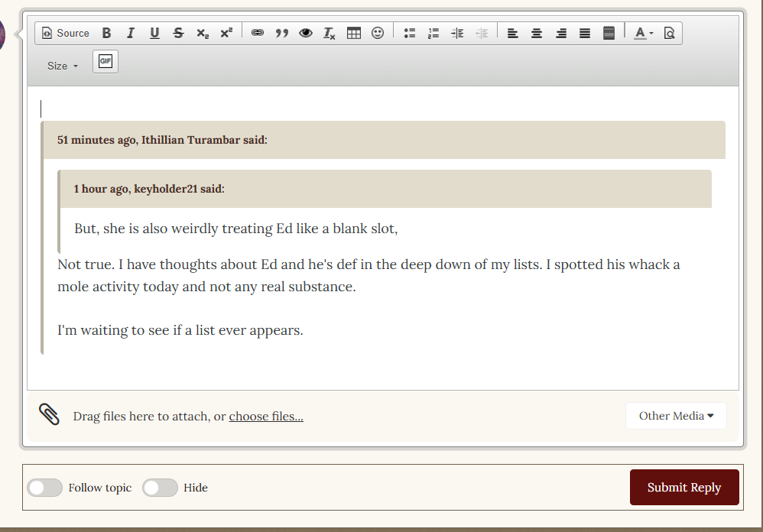Screen dimensions: 763x532
Task: Open the emoji smiley picker
Action: click(378, 33)
